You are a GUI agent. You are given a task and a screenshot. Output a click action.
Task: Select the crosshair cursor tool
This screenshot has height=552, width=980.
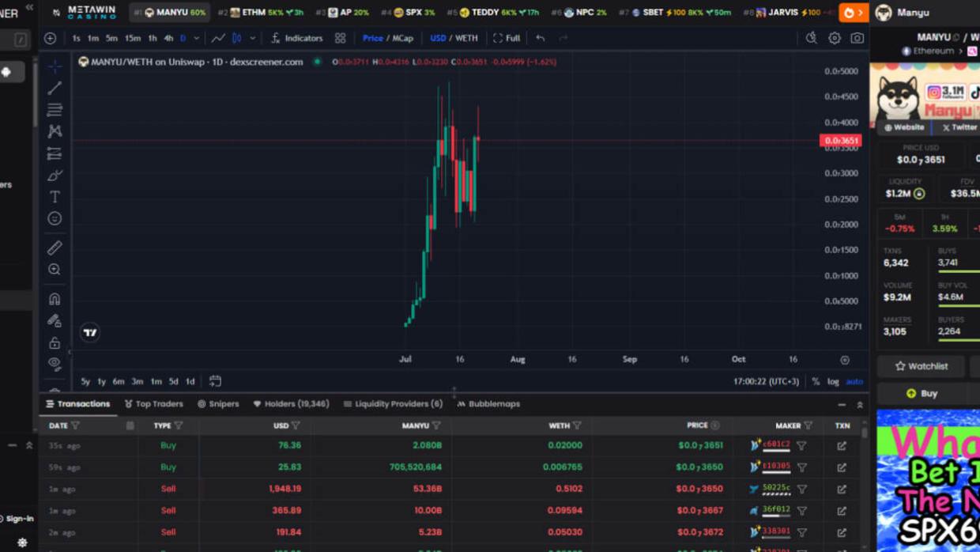coord(55,66)
